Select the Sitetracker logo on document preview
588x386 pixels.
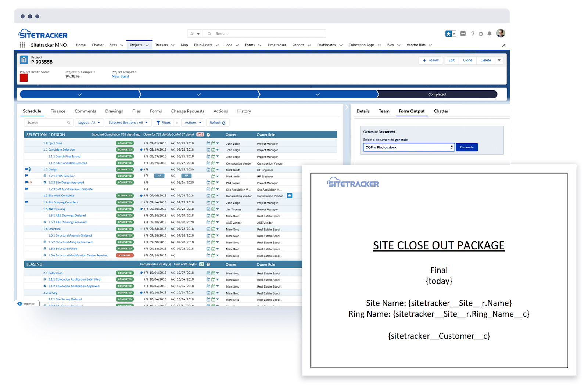coord(353,183)
